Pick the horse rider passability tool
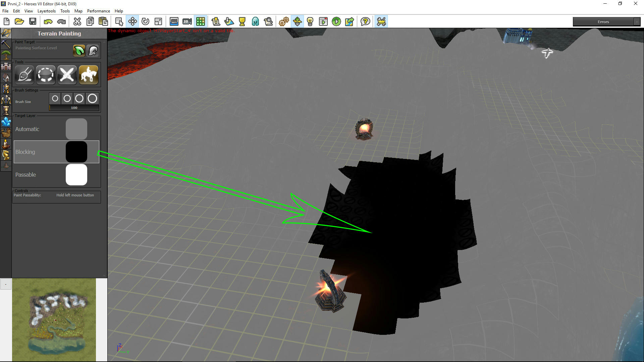 click(89, 74)
